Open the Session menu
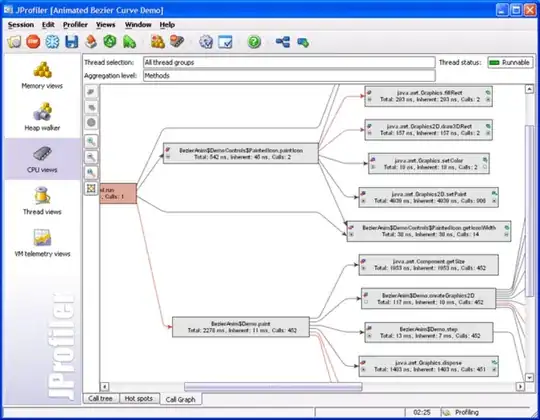540x420 pixels. [21, 25]
